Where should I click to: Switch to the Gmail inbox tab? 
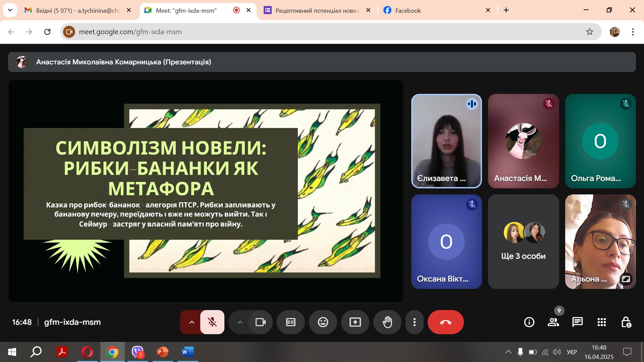tap(78, 10)
